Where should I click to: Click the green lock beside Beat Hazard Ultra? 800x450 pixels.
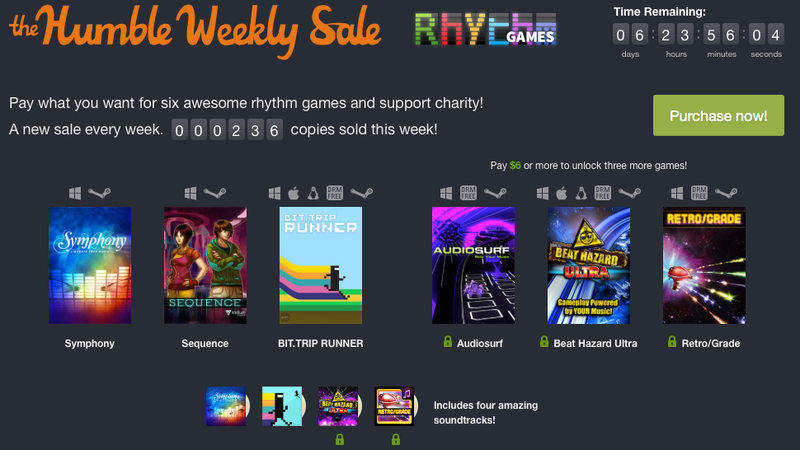click(x=544, y=342)
